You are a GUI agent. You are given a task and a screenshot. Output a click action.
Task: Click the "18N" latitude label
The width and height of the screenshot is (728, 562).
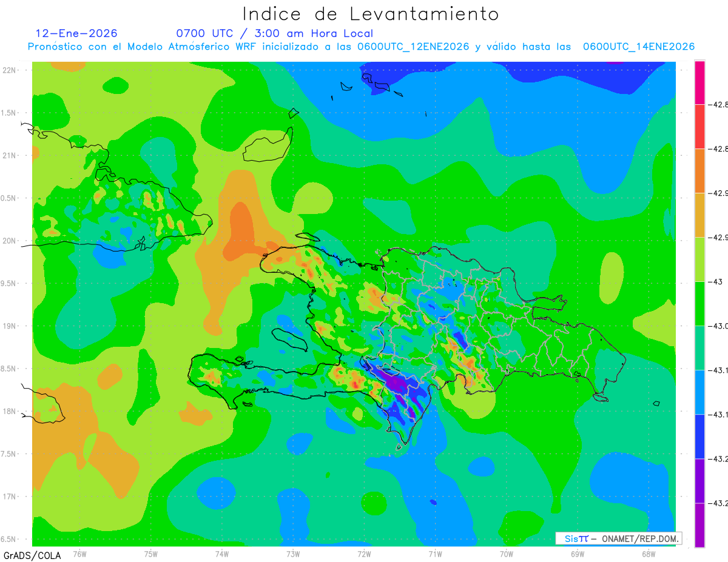point(10,411)
